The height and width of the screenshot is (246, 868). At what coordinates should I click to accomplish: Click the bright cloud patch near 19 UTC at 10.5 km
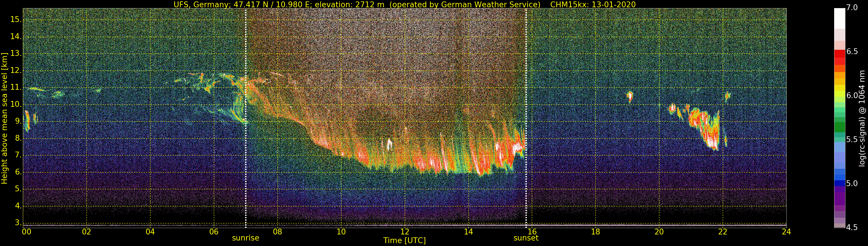629,97
